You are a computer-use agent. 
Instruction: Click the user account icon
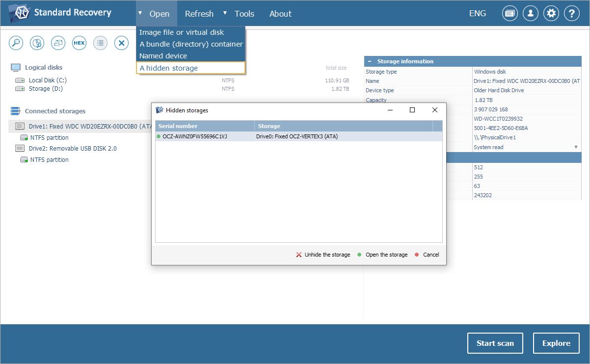pos(530,14)
